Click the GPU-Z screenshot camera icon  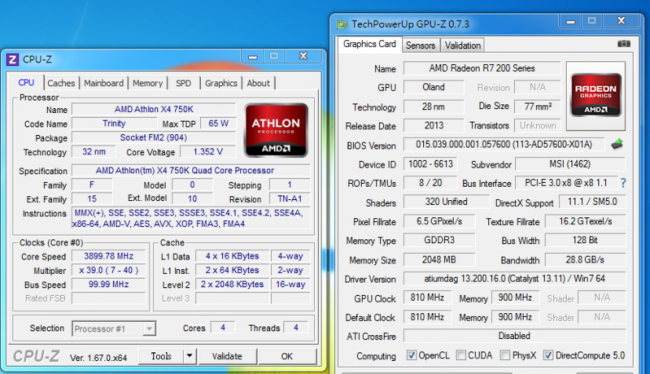point(623,44)
